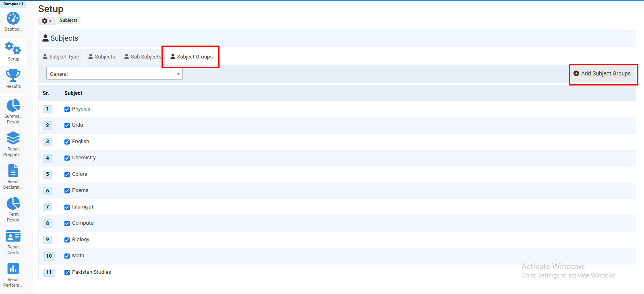Toggle the Chemistry checkbox
The width and height of the screenshot is (644, 294).
(67, 158)
